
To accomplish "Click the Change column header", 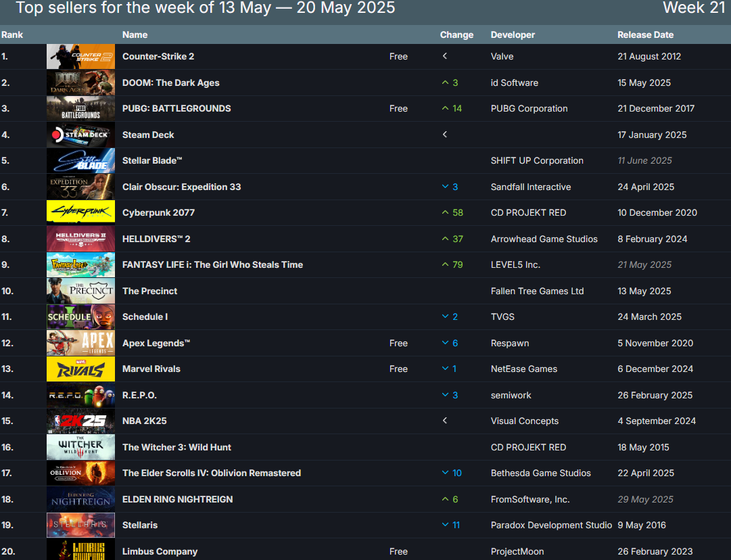I will (456, 34).
